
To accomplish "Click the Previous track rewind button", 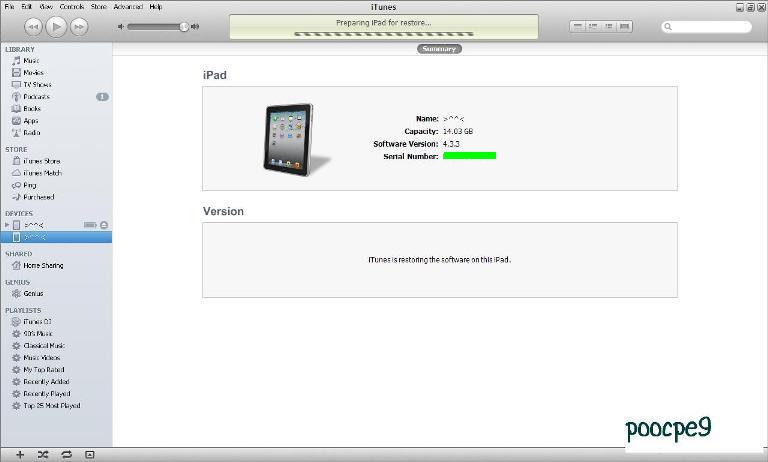I will [33, 26].
